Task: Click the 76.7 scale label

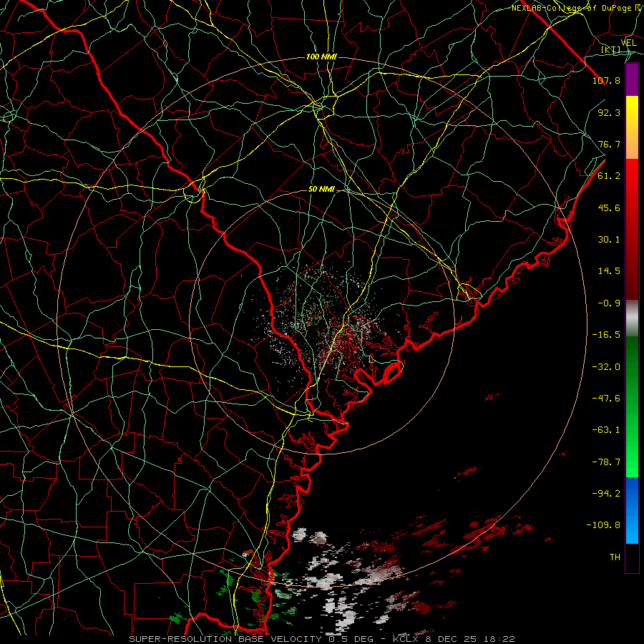Action: point(609,144)
